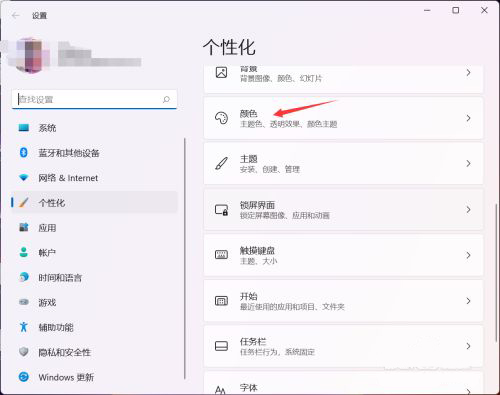The width and height of the screenshot is (500, 395).
Task: Select 个性化 in the sidebar
Action: (94, 202)
